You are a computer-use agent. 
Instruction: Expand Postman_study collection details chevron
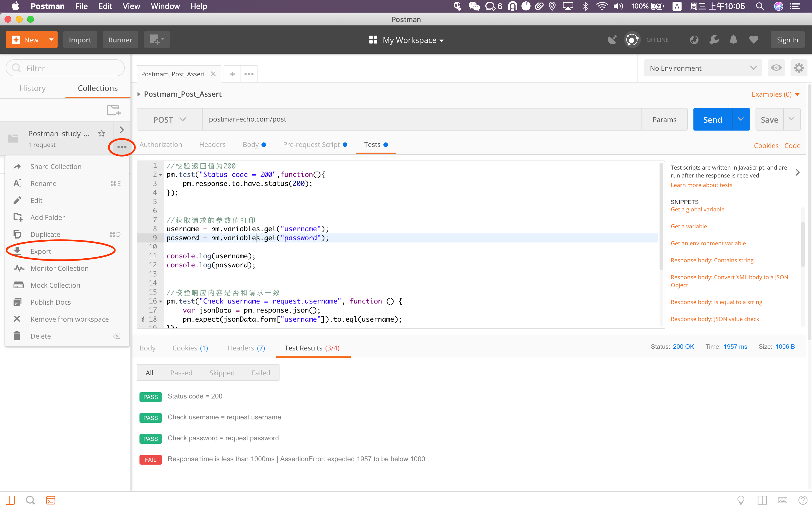pos(122,130)
